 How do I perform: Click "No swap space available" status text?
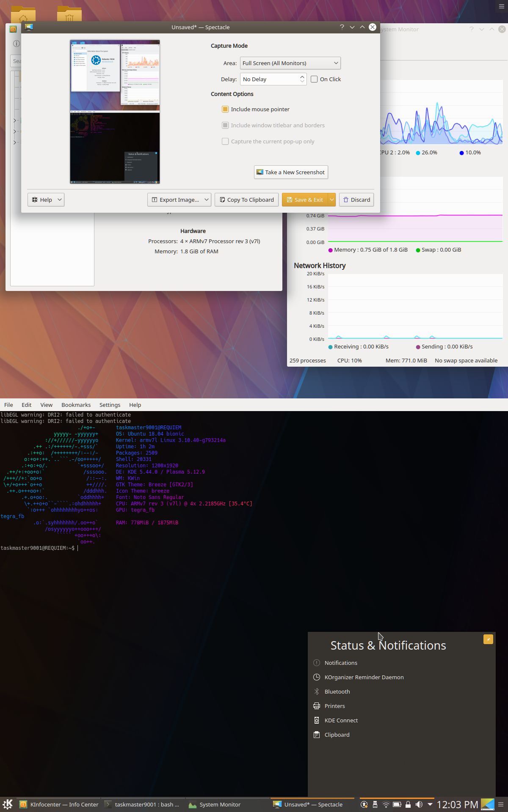click(466, 361)
